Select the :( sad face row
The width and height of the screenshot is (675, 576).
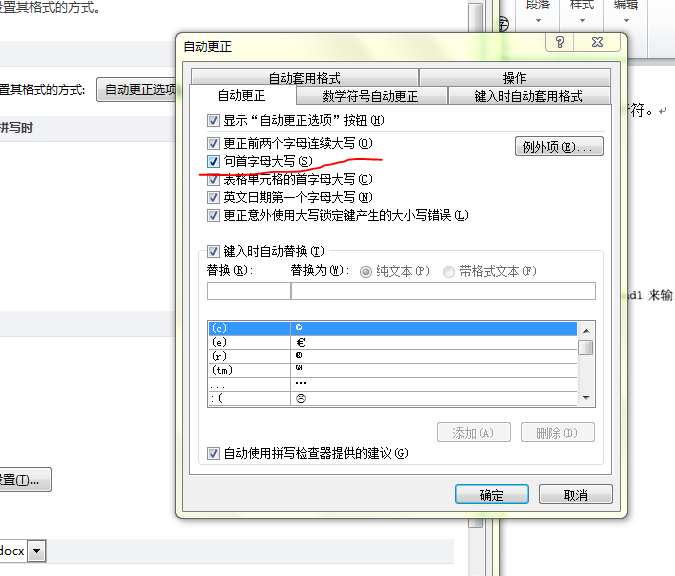pos(393,398)
